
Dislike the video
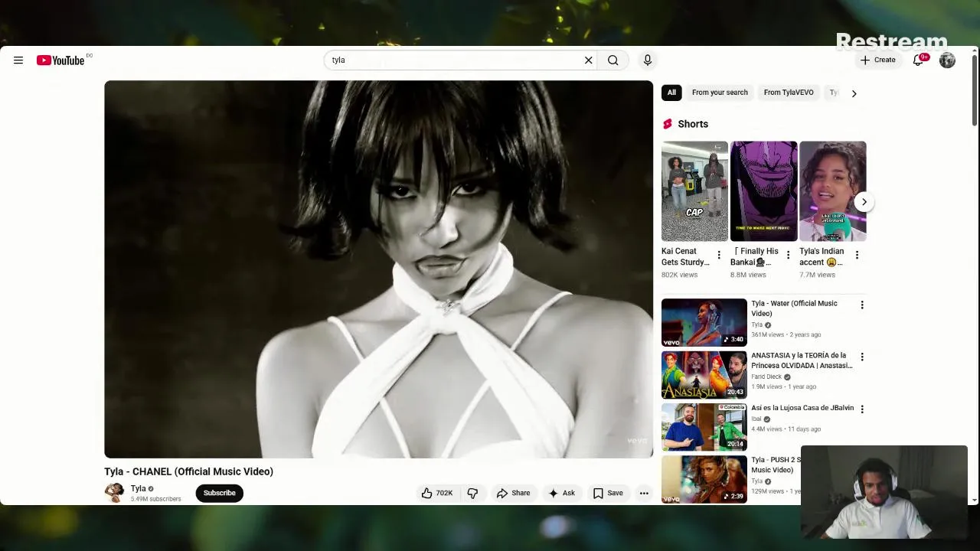[x=472, y=494]
